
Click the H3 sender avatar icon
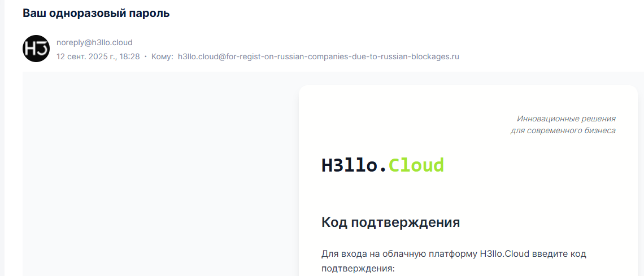(36, 49)
